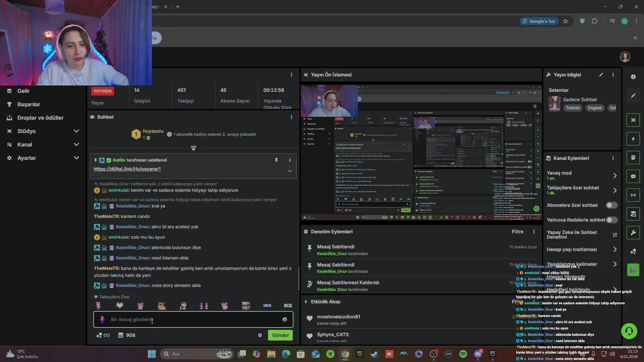Click the Gönder send button

[280, 335]
